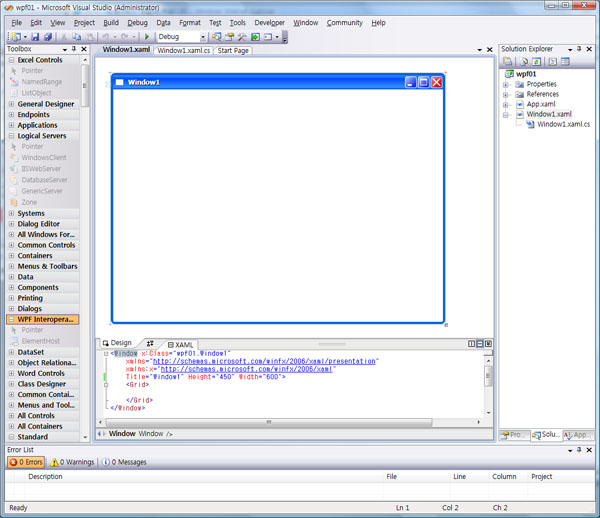This screenshot has width=600, height=518.
Task: Click vertical split icon in designer
Action: click(471, 344)
